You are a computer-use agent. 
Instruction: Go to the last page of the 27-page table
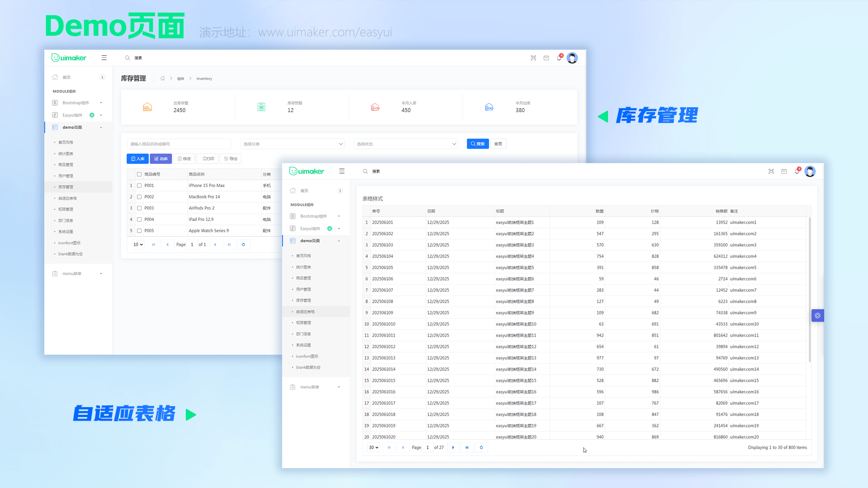click(467, 447)
